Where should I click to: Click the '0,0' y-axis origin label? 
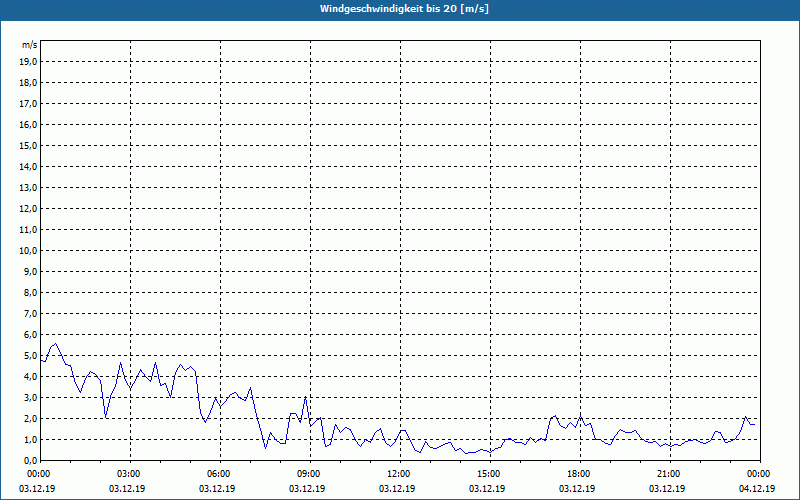[x=31, y=460]
